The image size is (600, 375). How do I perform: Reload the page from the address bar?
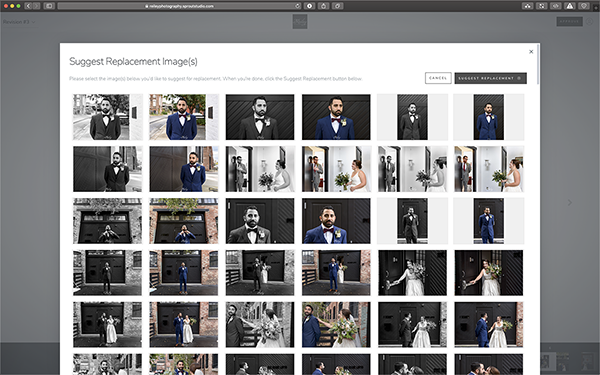(297, 6)
